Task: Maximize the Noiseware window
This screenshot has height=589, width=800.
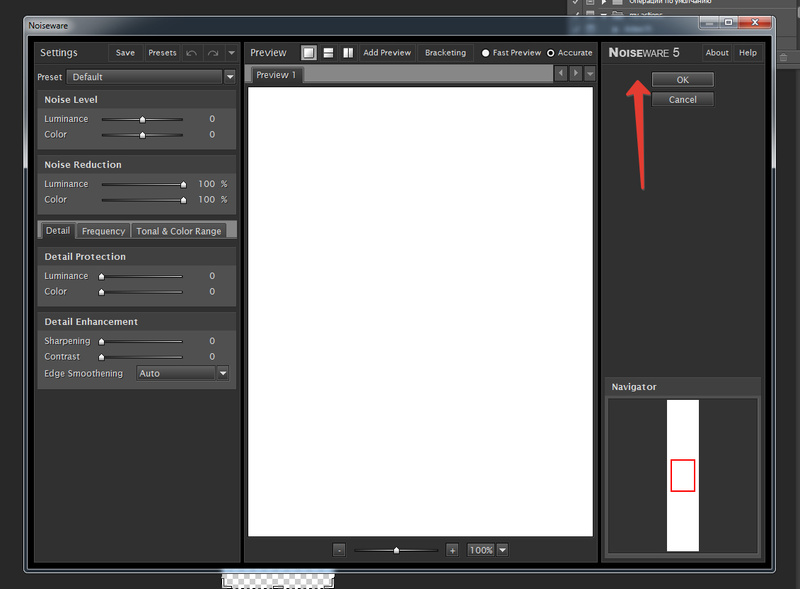Action: tap(729, 22)
